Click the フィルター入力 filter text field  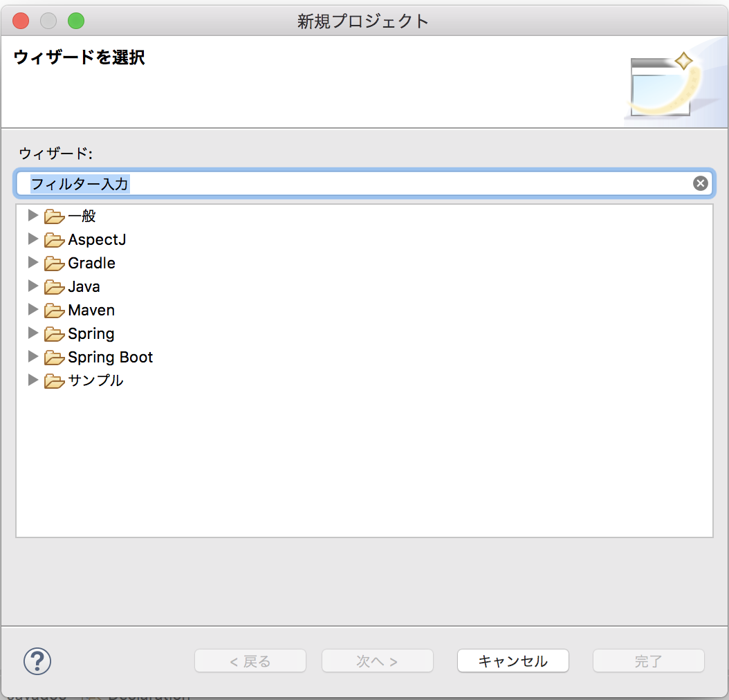pos(364,183)
